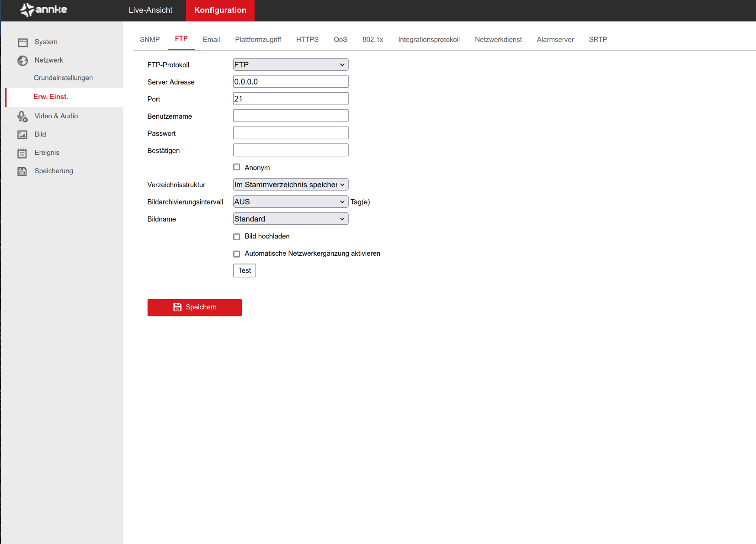Open the FTP-Protokoll dropdown
Image resolution: width=756 pixels, height=544 pixels.
pyautogui.click(x=290, y=65)
